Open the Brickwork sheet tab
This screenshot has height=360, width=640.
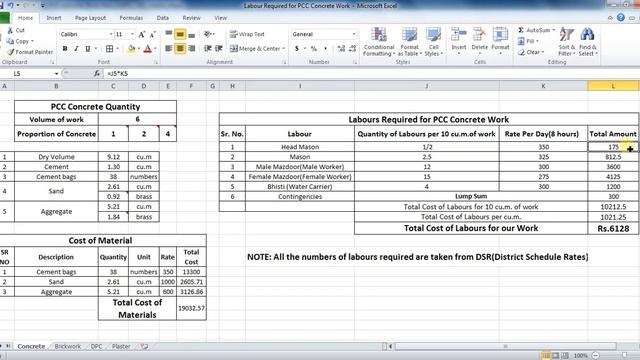point(68,346)
